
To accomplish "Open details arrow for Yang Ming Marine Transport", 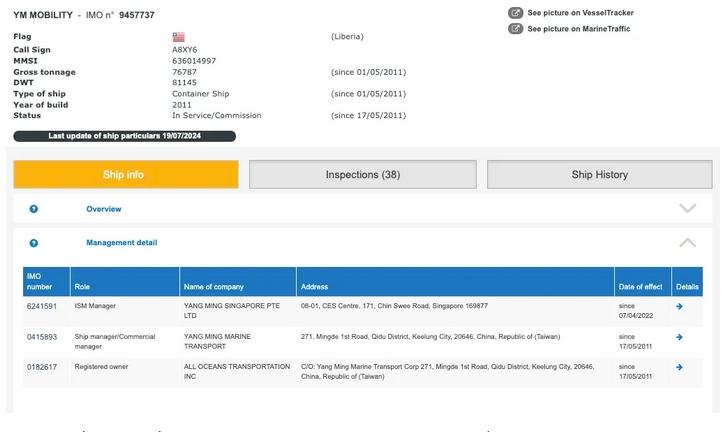I will 679,337.
